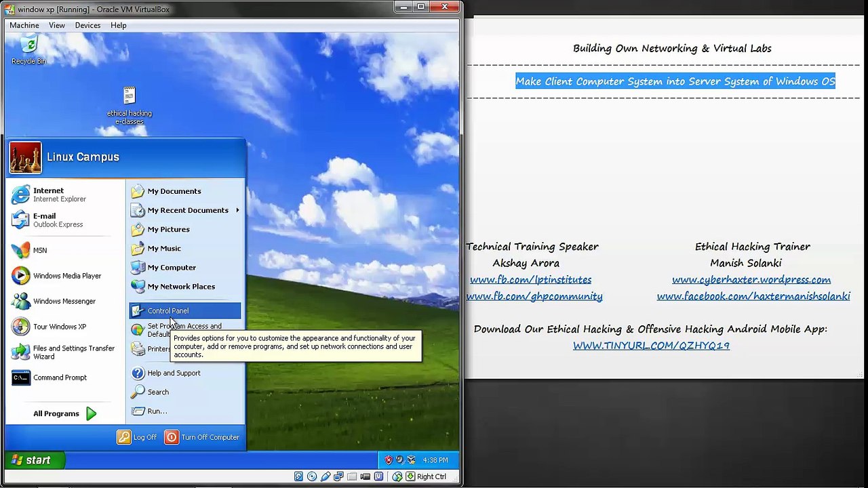Click the VirtualBox guest additions tray icon
This screenshot has height=488, width=868.
[x=411, y=460]
